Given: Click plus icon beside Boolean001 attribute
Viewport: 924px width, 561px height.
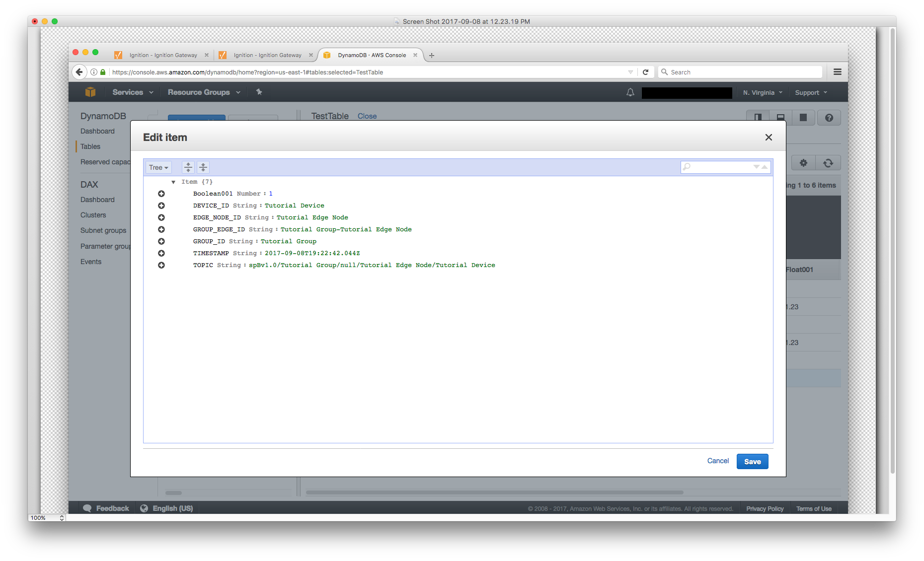Looking at the screenshot, I should coord(161,194).
